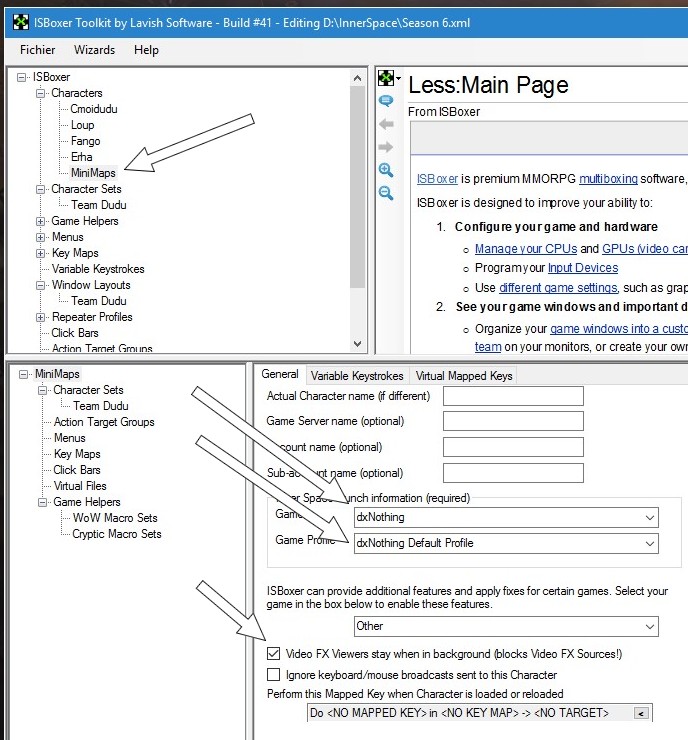Open the Fichier menu
Screen dimensions: 688x740
click(37, 50)
